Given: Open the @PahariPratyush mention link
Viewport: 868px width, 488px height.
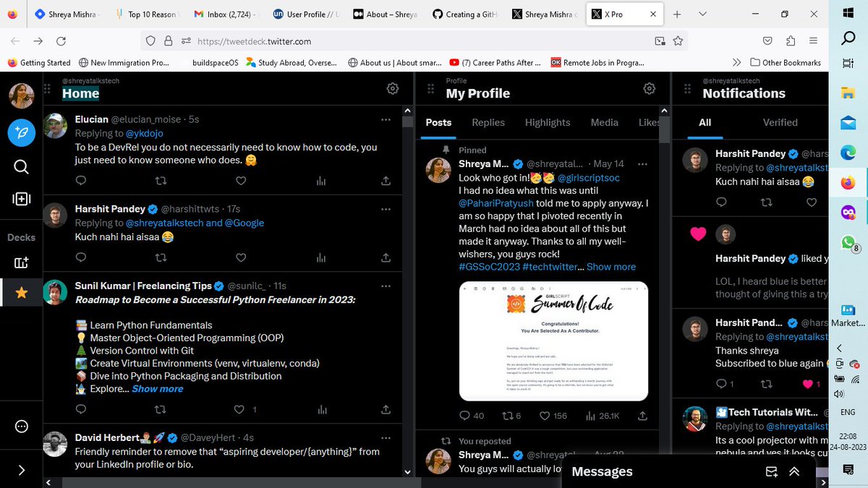Looking at the screenshot, I should 498,202.
